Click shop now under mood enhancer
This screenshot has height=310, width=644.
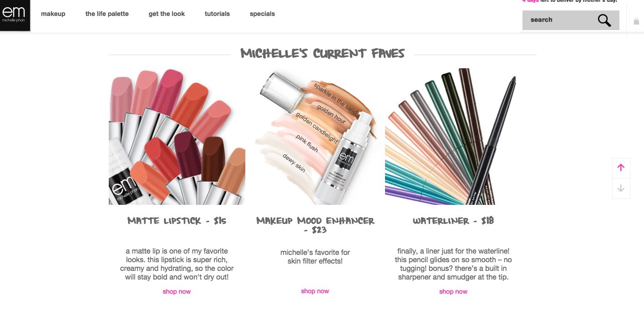click(315, 291)
